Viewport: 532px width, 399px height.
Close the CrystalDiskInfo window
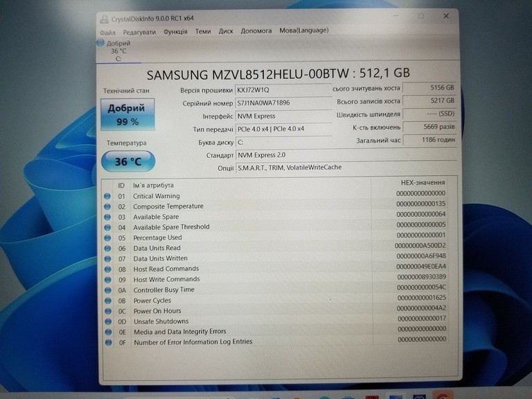(x=446, y=16)
